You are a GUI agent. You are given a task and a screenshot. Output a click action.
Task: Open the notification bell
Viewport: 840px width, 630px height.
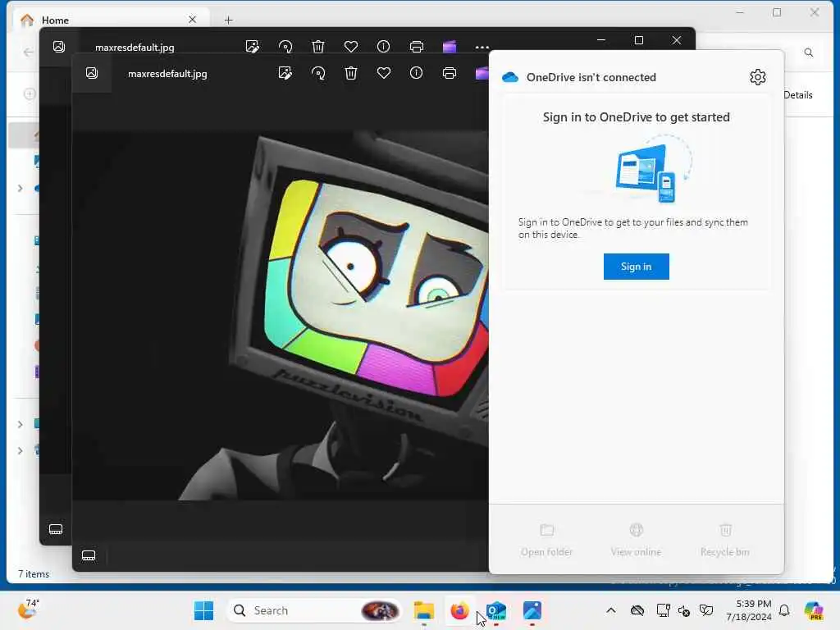784,610
